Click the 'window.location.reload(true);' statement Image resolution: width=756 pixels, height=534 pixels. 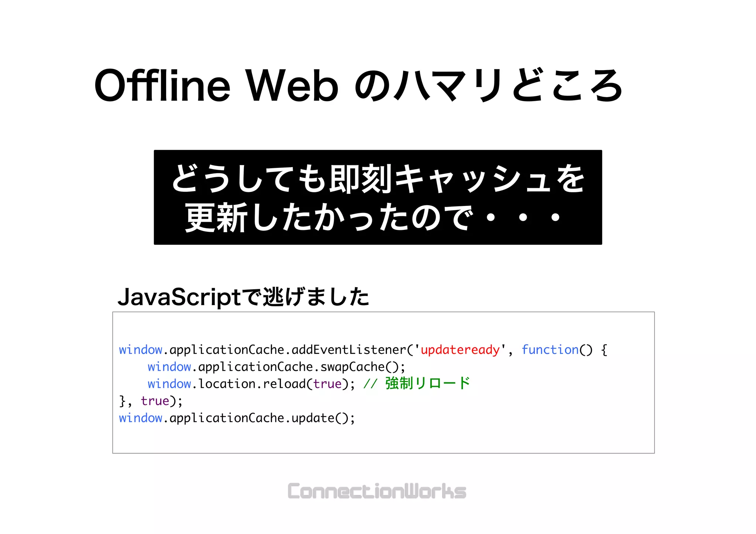click(x=251, y=384)
